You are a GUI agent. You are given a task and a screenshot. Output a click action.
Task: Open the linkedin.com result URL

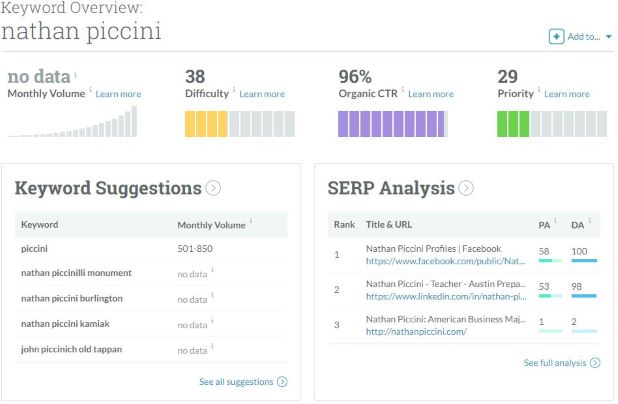pyautogui.click(x=446, y=296)
